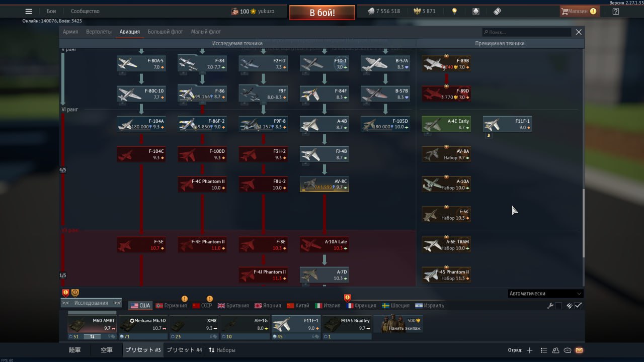Screen dimensions: 644x362
Task: Select the B-57A bomber card
Action: click(x=385, y=63)
